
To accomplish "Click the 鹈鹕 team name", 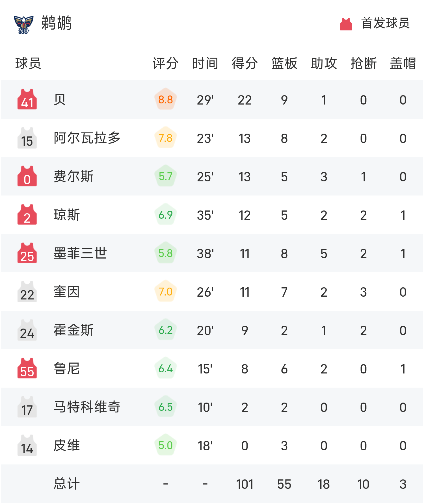I will point(56,23).
